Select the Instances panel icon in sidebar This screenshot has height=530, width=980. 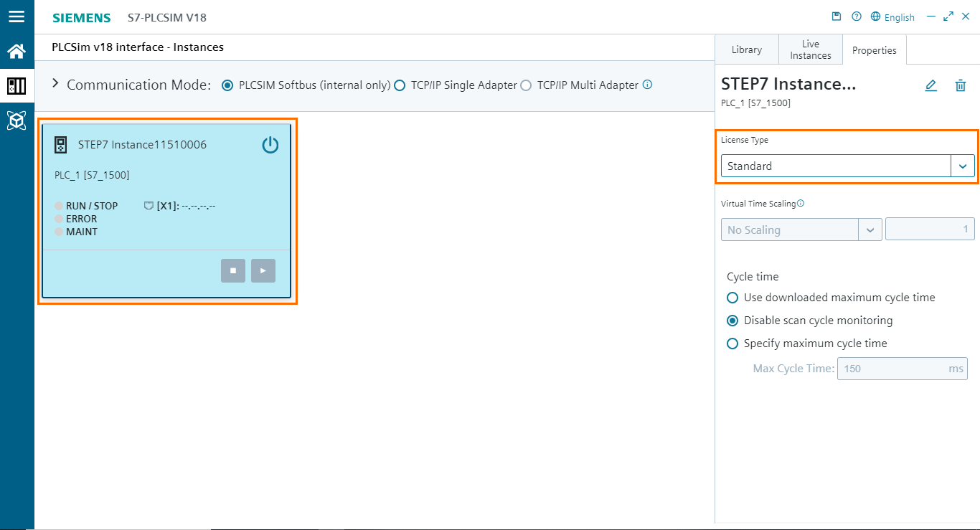[17, 85]
